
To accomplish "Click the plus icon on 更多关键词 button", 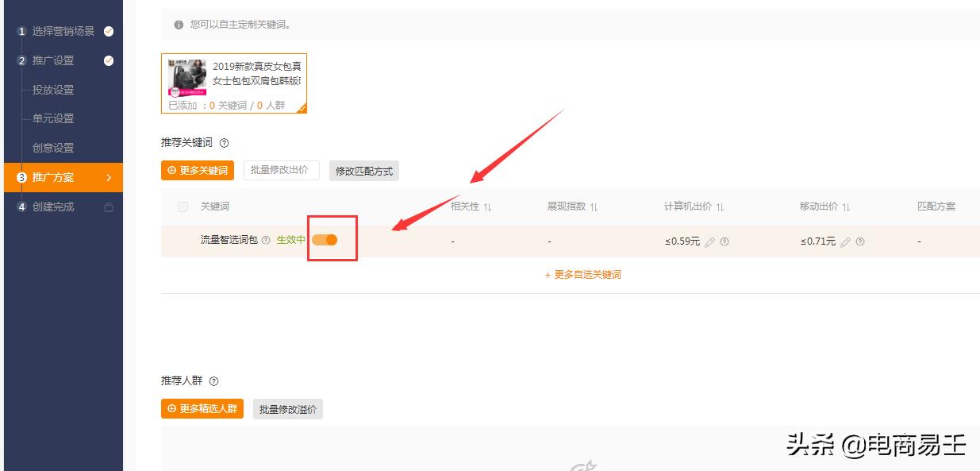I will pyautogui.click(x=171, y=169).
